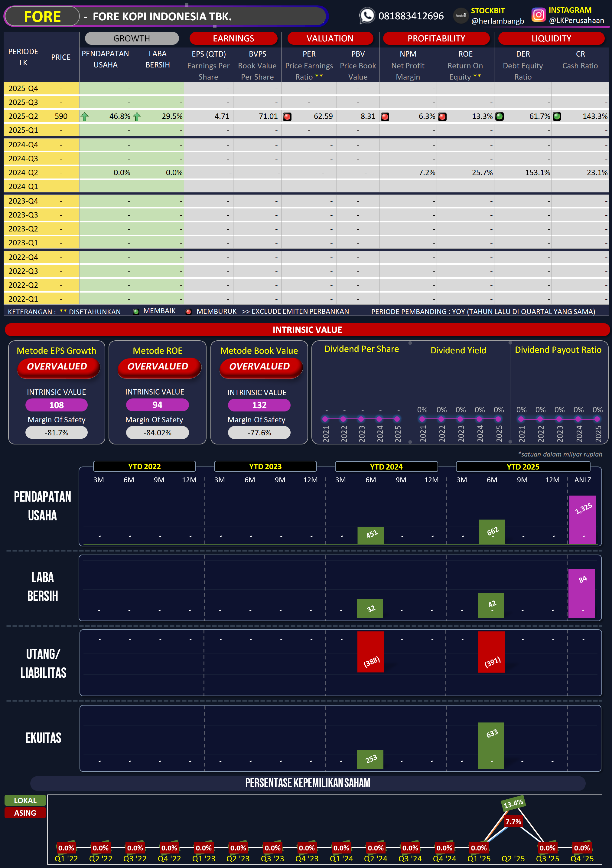Click green up arrow beside 46.8% revenue growth
Screen dimensions: 612x868
pos(85,116)
